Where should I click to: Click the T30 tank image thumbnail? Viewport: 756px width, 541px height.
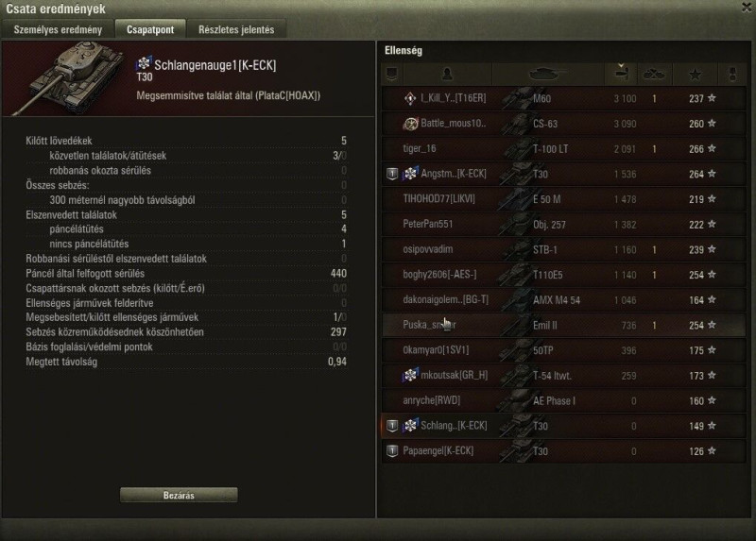tap(73, 77)
